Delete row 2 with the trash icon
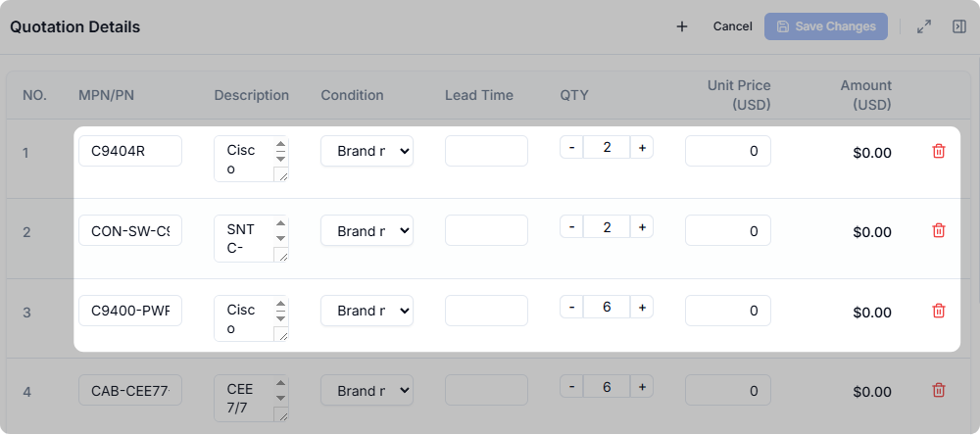This screenshot has height=435, width=980. click(x=939, y=230)
